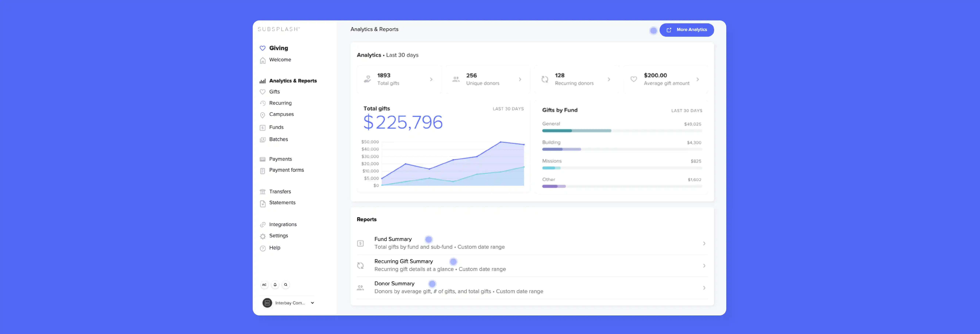Click the Interbay organization avatar icon
The image size is (980, 334).
268,303
